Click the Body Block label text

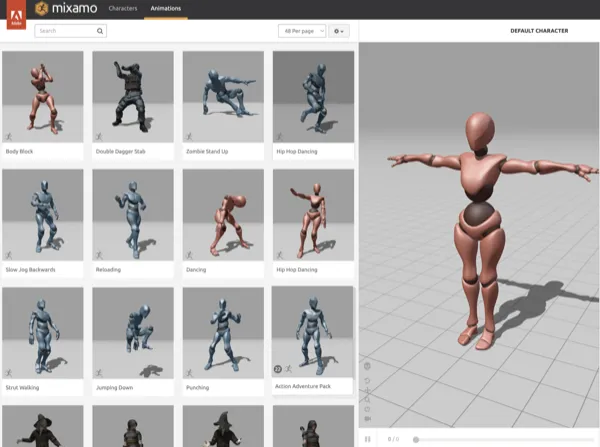point(19,152)
